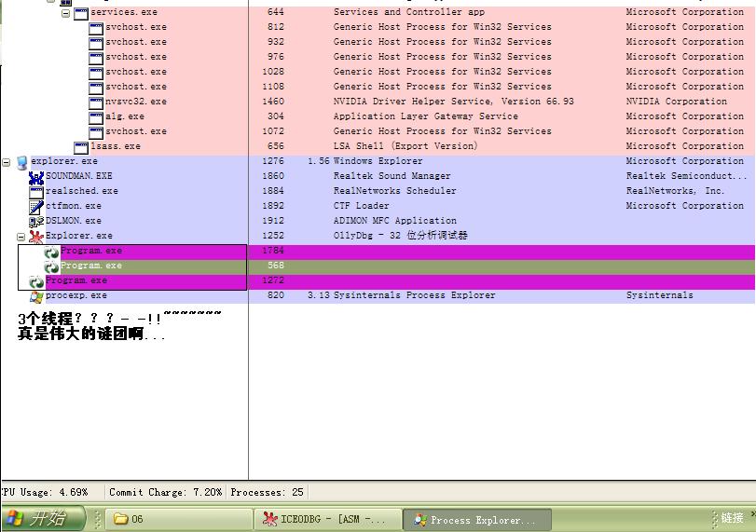Click PID 1884 of realsched.exe
The width and height of the screenshot is (756, 532).
coord(273,191)
